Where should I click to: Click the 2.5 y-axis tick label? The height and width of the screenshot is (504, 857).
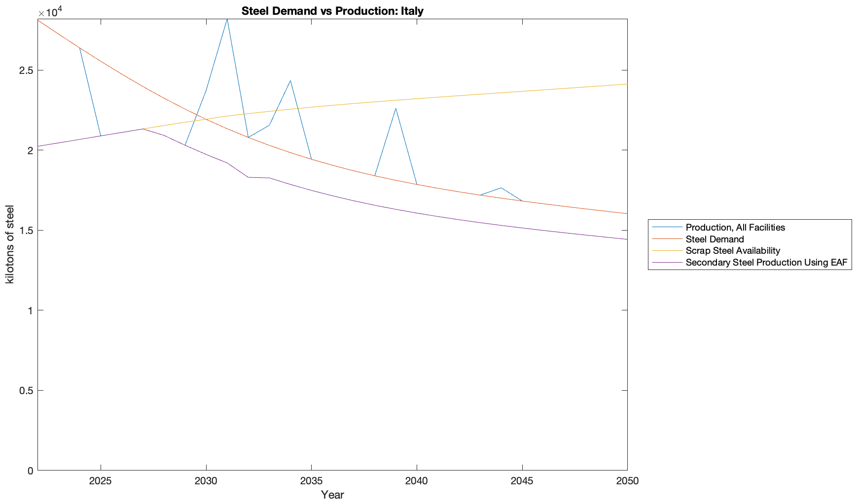26,70
